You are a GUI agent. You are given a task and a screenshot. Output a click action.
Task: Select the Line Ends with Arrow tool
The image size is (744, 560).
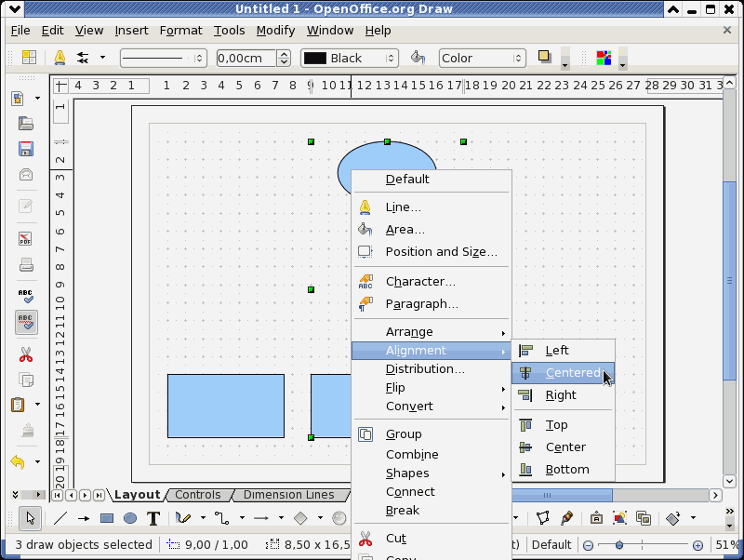(x=84, y=518)
